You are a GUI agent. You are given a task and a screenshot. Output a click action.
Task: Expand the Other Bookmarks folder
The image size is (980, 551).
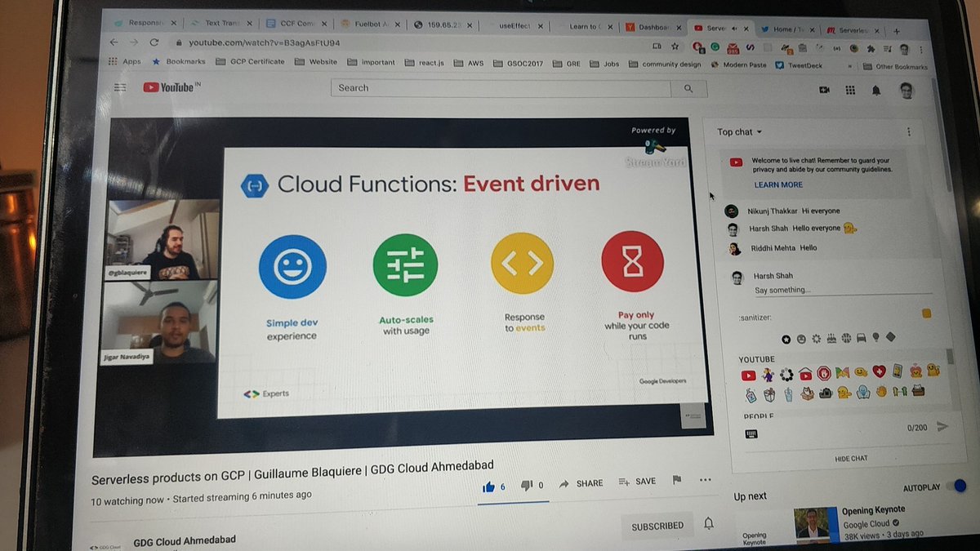click(x=893, y=67)
